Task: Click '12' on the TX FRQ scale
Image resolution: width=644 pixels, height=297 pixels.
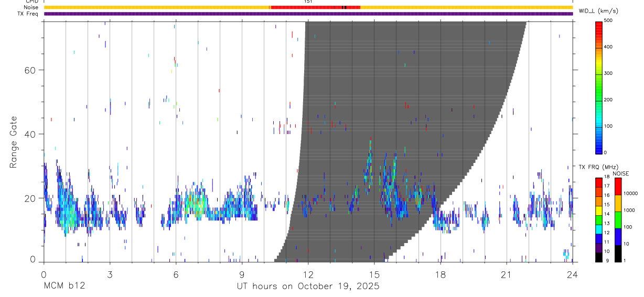Action: [607, 233]
